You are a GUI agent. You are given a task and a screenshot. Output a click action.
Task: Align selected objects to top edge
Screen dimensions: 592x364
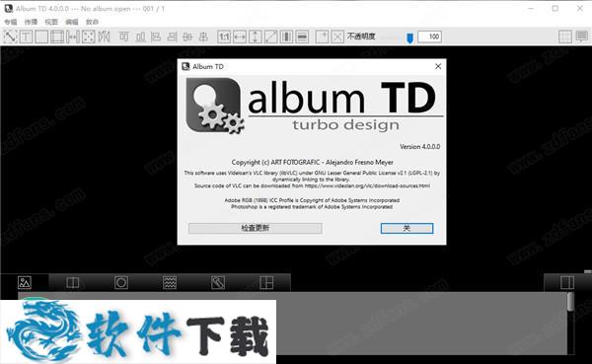pos(124,36)
